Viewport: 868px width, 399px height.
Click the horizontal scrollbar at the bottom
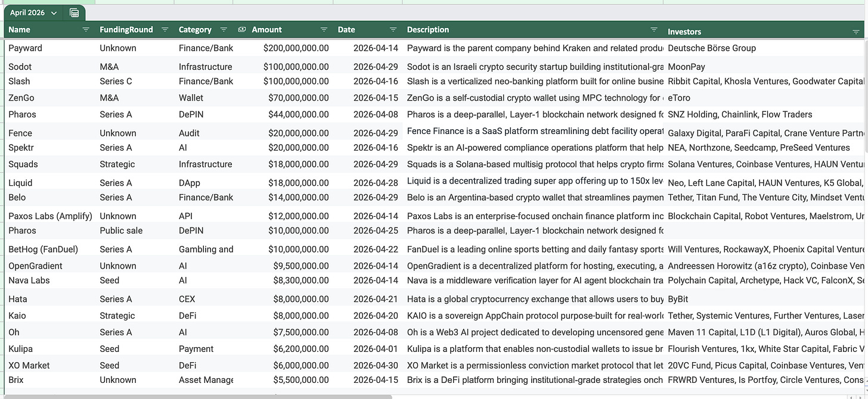197,397
